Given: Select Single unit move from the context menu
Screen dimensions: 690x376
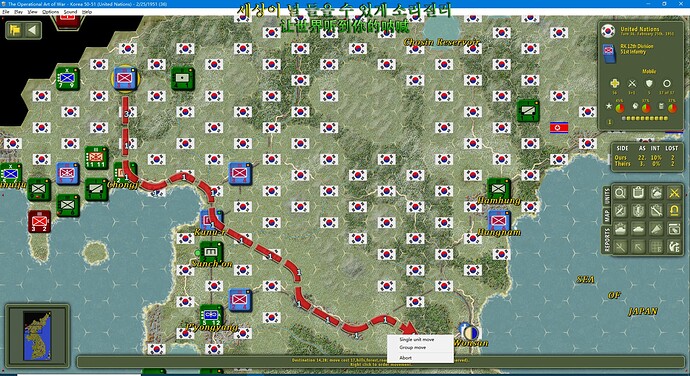Looking at the screenshot, I should pyautogui.click(x=417, y=339).
